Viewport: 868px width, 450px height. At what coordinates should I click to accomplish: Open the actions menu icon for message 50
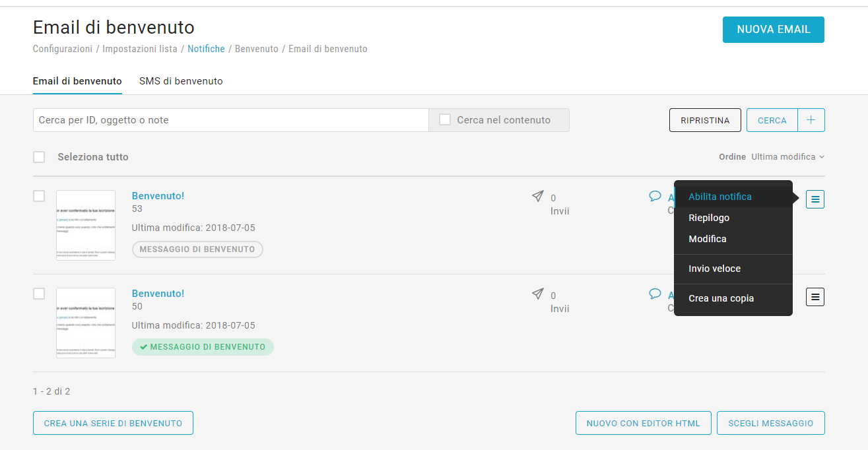[815, 297]
